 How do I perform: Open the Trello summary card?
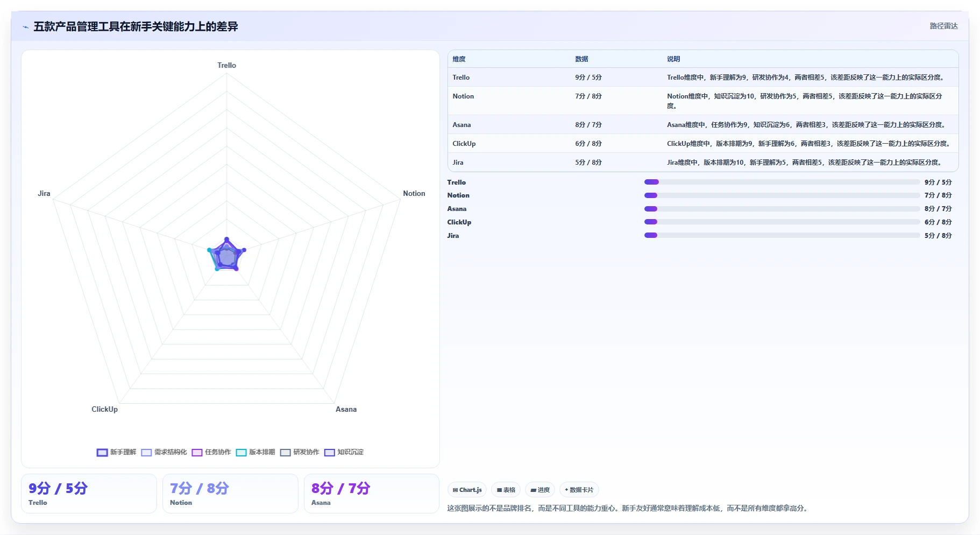pos(89,494)
